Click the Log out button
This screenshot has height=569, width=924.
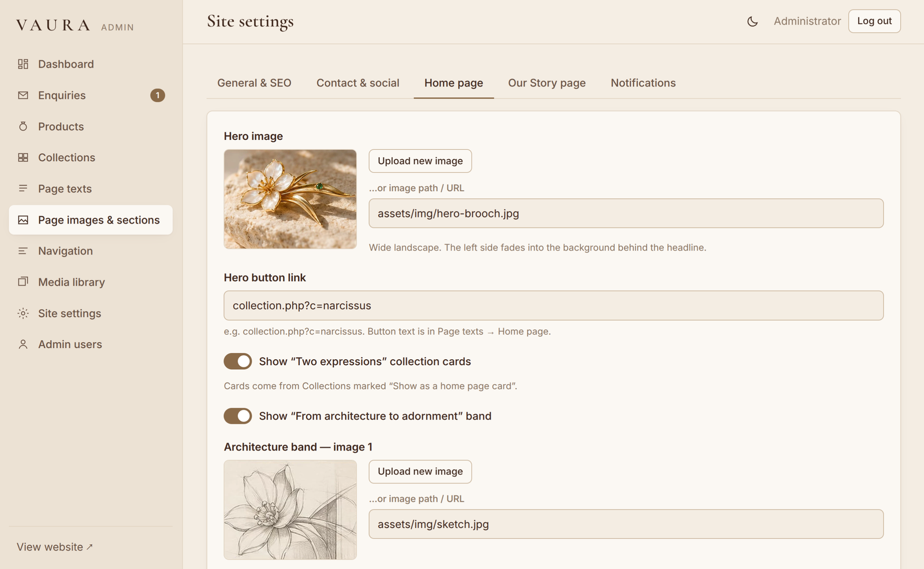tap(874, 21)
